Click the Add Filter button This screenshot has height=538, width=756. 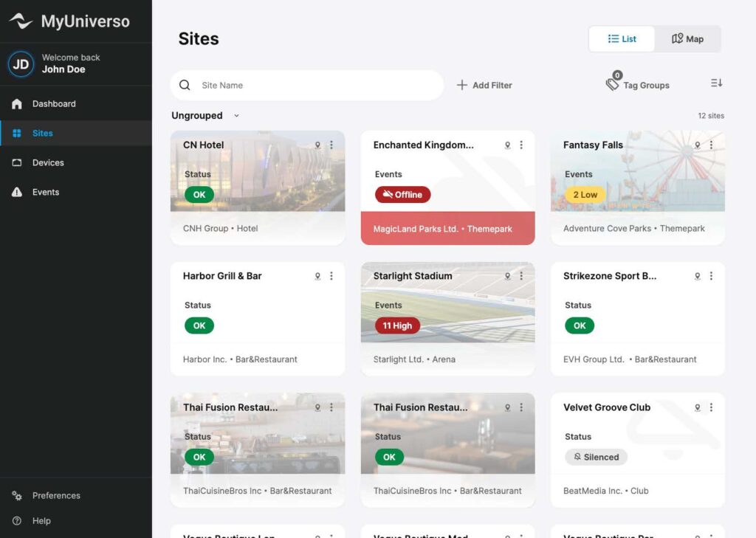coord(484,86)
